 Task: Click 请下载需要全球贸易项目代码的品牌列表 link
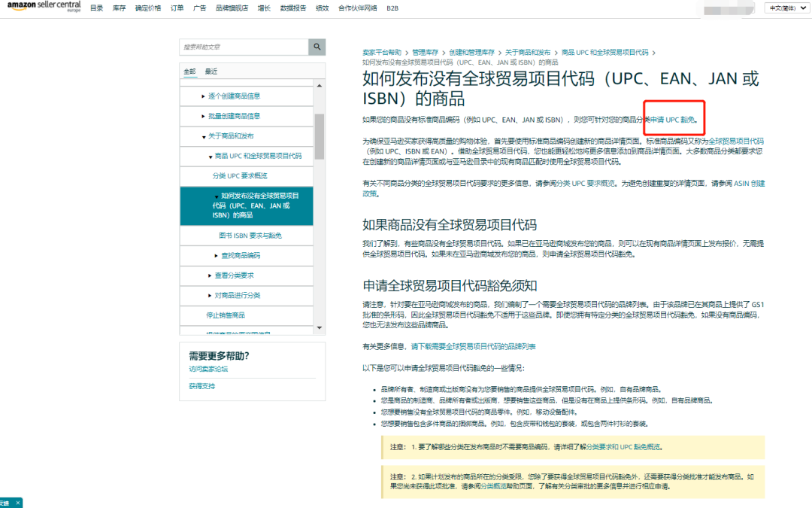click(474, 346)
